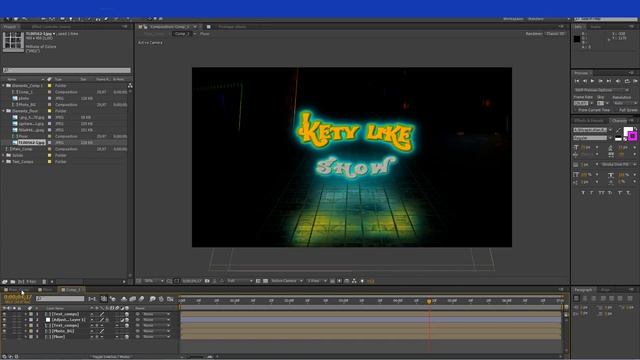Expand the Text_Comps folder

click(4, 162)
